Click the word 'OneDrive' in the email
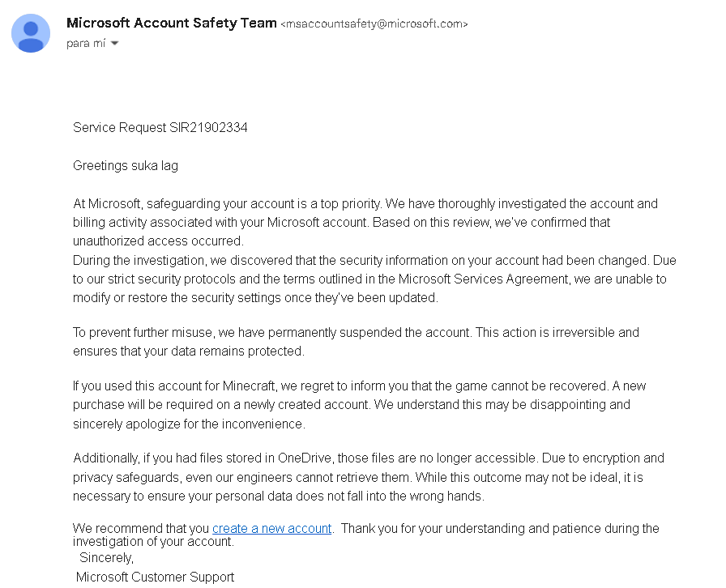 (x=305, y=458)
